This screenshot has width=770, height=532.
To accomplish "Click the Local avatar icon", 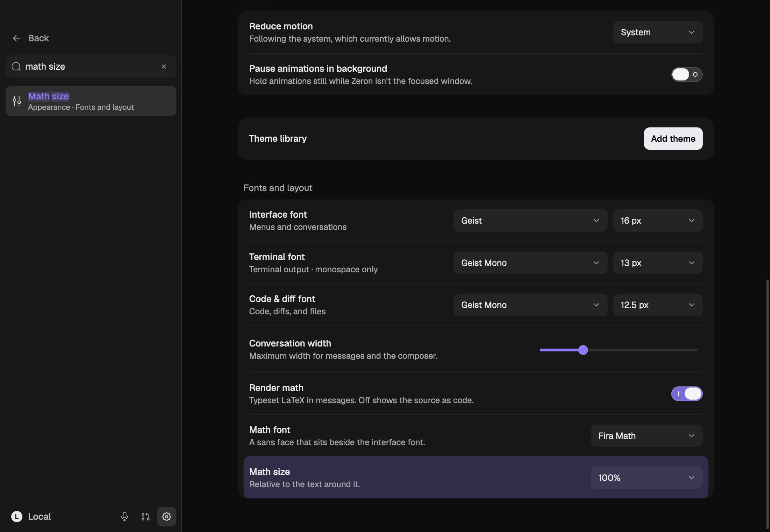I will pos(17,517).
